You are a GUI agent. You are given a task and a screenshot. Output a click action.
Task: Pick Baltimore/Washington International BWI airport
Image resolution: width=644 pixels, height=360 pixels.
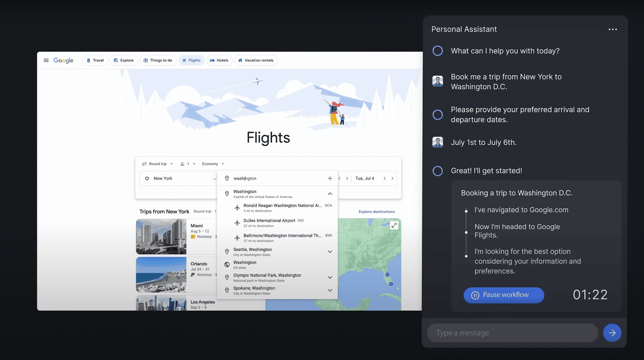tap(282, 238)
